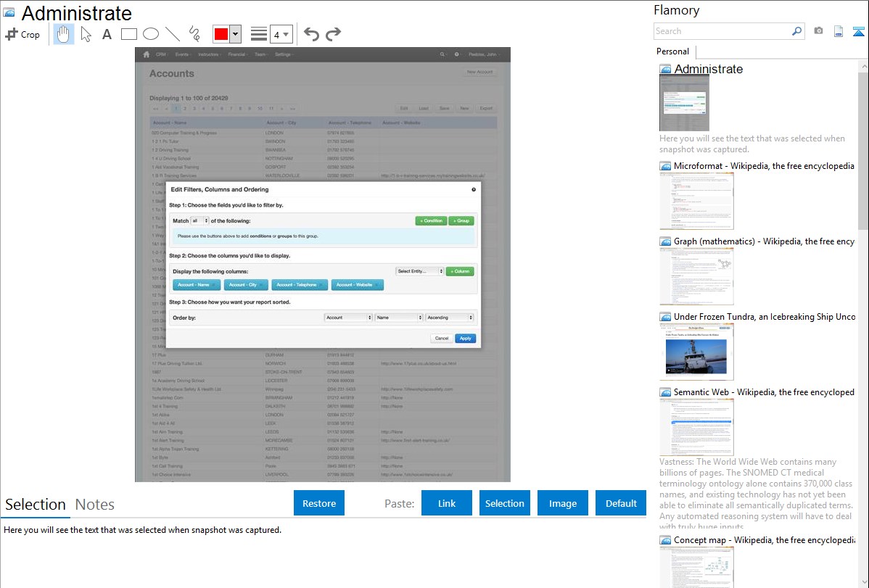
Task: Click the document page icon in Flamory
Action: (x=839, y=31)
